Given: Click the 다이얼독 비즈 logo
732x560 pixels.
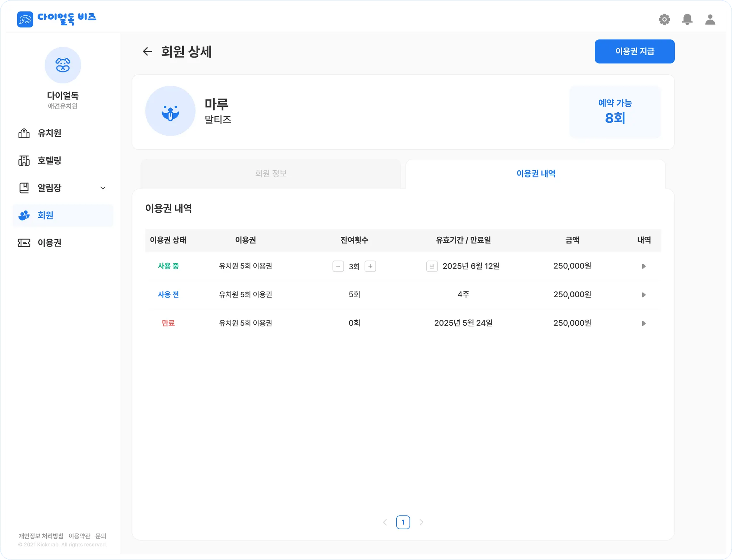Looking at the screenshot, I should tap(57, 19).
